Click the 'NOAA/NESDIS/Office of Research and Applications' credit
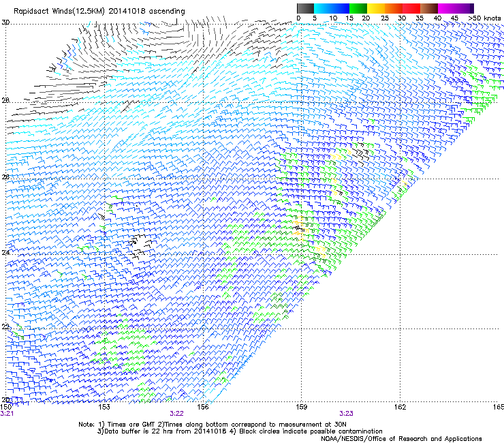504x443 pixels. tap(401, 439)
